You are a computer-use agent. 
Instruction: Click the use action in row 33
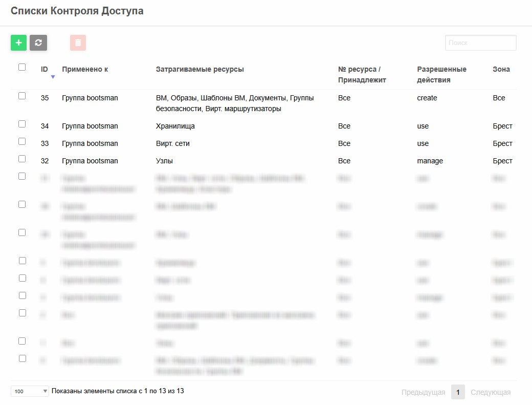[423, 143]
